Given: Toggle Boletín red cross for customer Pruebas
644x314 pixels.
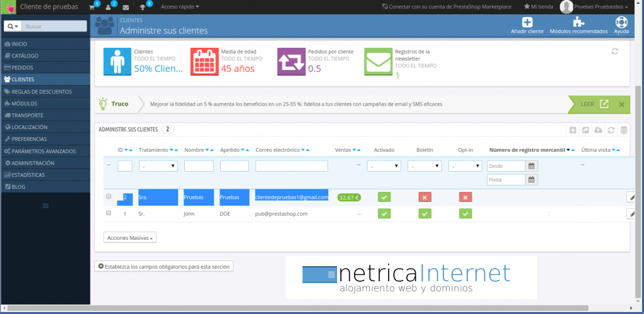Looking at the screenshot, I should [425, 197].
